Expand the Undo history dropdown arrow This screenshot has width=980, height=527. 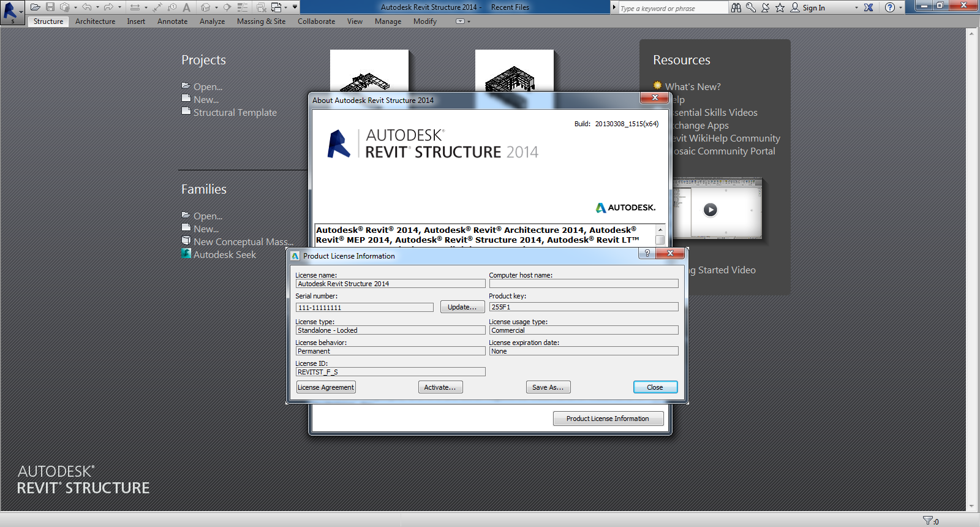(97, 7)
